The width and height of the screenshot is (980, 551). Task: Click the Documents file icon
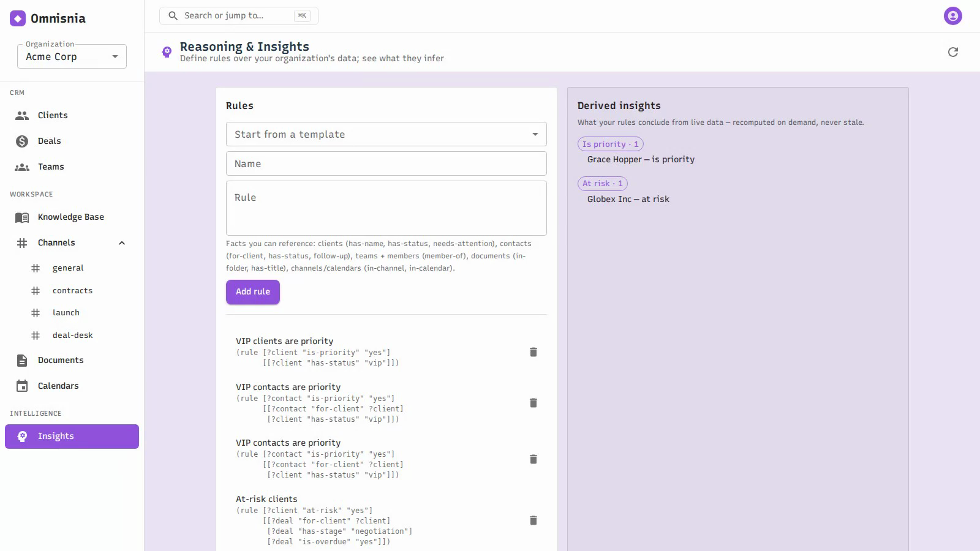pyautogui.click(x=22, y=361)
